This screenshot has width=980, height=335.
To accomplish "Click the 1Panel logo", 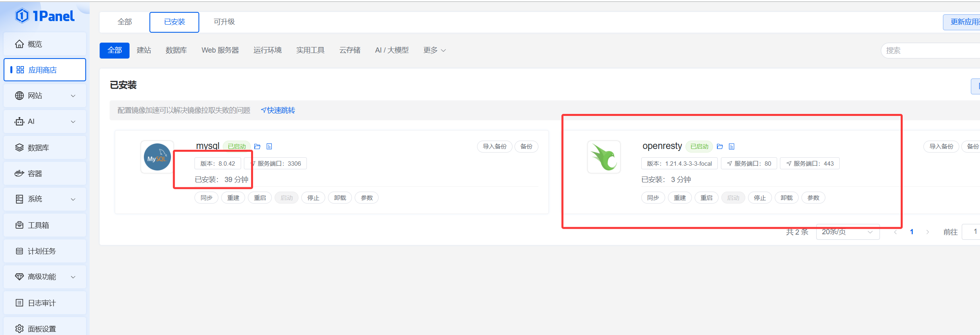I will coord(45,16).
